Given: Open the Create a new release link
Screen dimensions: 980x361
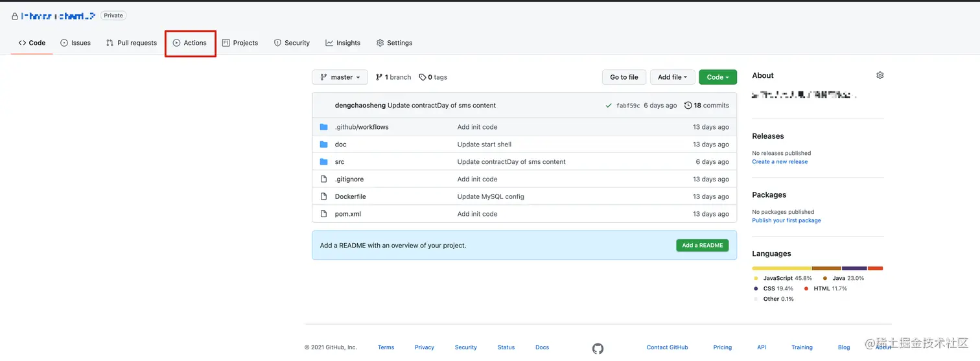Looking at the screenshot, I should tap(780, 162).
